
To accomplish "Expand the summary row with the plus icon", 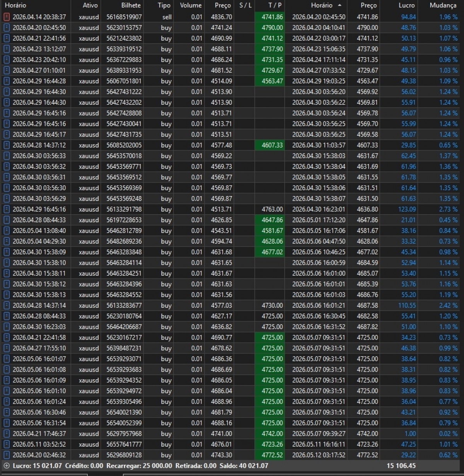I will tap(6, 466).
